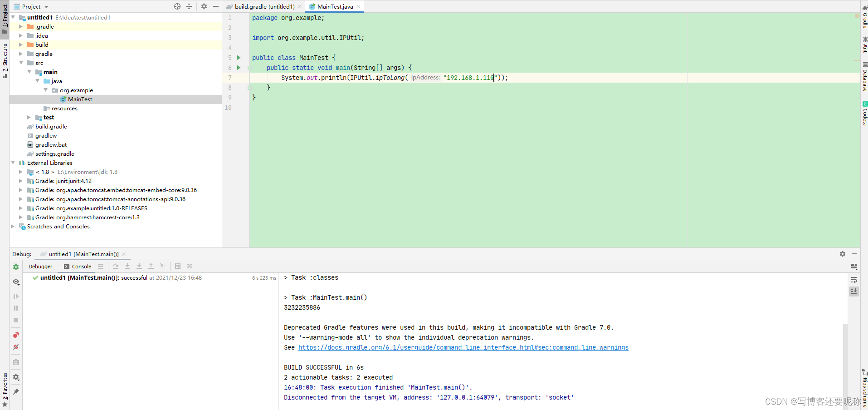Open the View Breakpoints dialog icon
Screen dimensions: 868x410
tap(16, 335)
